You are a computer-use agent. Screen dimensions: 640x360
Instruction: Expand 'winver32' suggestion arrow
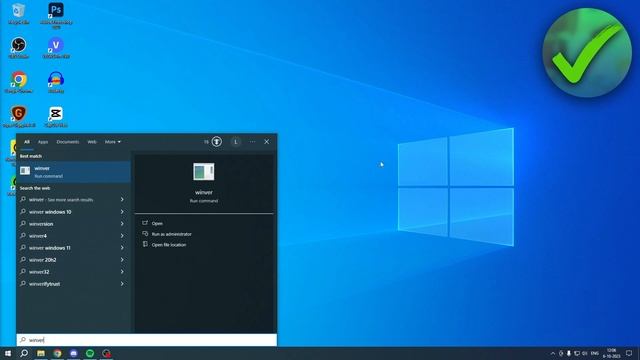click(x=122, y=271)
